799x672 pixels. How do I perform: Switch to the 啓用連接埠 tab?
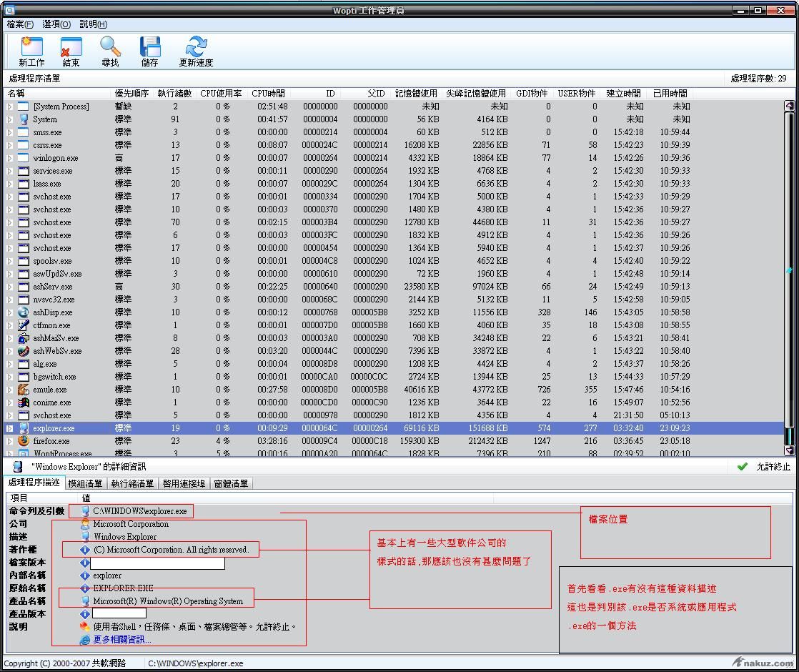pyautogui.click(x=184, y=483)
